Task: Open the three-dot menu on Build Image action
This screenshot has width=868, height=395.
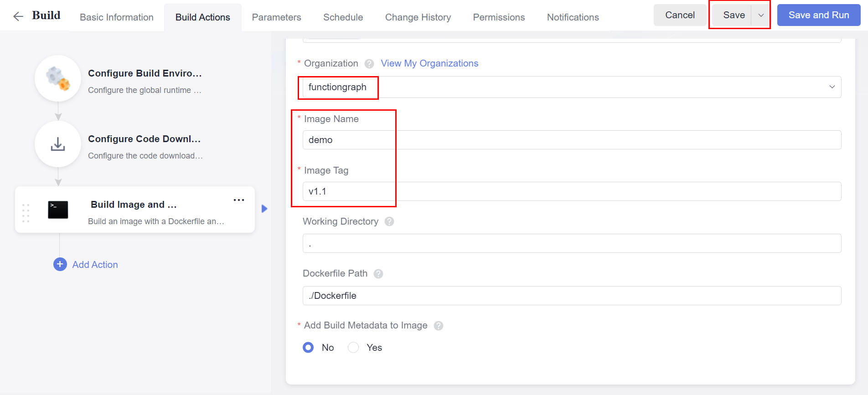Action: [239, 200]
